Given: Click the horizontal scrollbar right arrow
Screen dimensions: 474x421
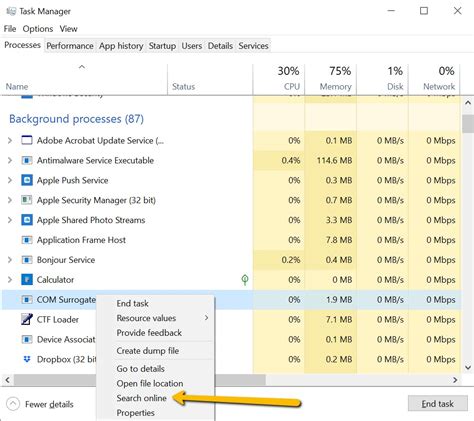Looking at the screenshot, I should [455, 380].
